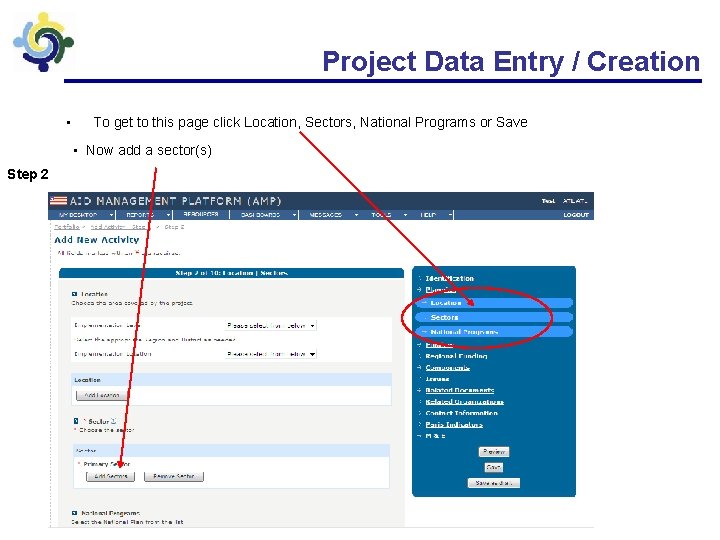Open the Components step link

click(448, 368)
